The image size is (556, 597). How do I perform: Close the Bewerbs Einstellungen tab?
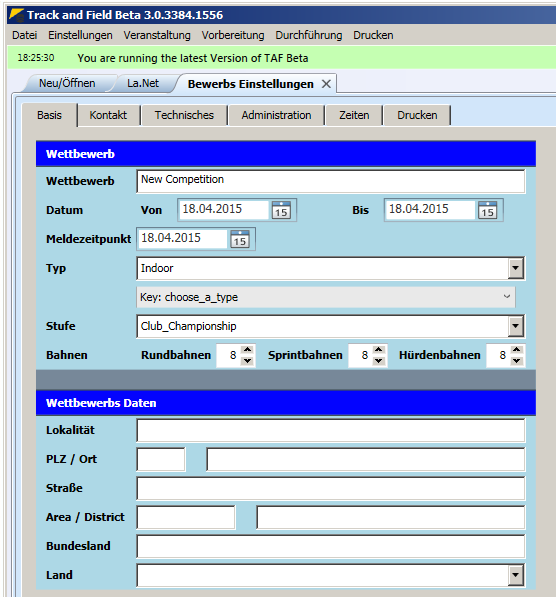(x=326, y=84)
